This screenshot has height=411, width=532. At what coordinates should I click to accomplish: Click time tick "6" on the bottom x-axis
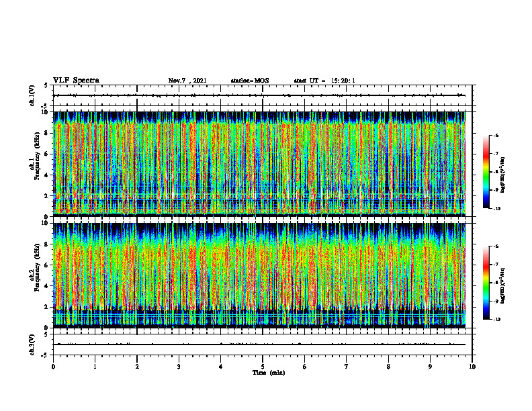coord(305,367)
